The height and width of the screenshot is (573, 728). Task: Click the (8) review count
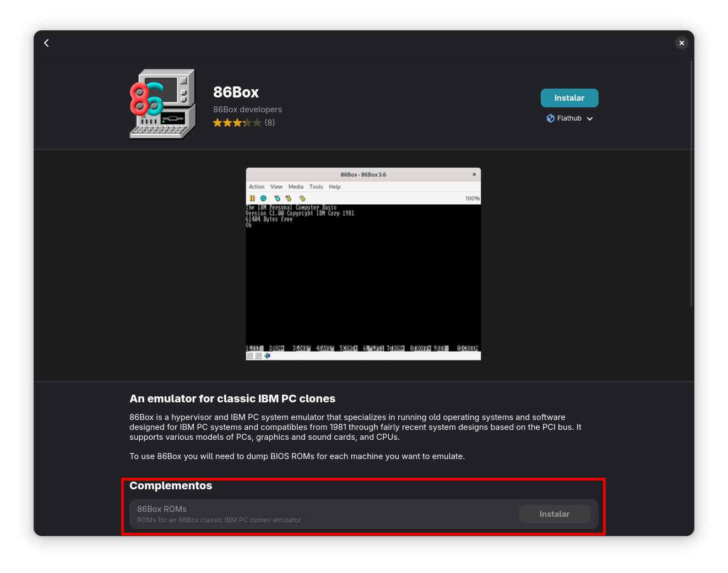click(x=270, y=123)
